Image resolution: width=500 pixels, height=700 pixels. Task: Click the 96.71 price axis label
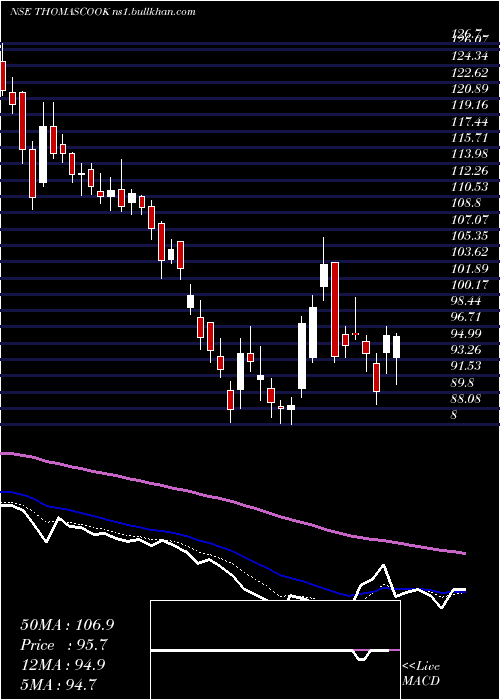click(x=468, y=317)
